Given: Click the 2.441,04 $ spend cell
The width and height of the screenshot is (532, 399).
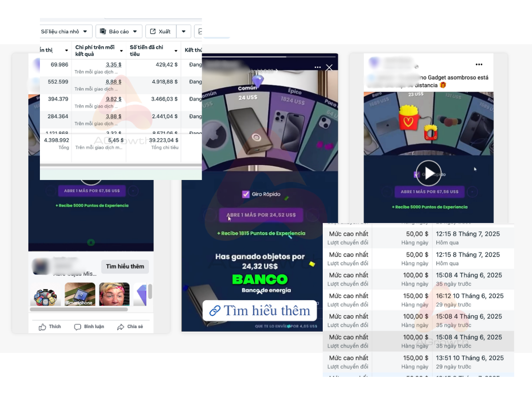Looking at the screenshot, I should [164, 116].
